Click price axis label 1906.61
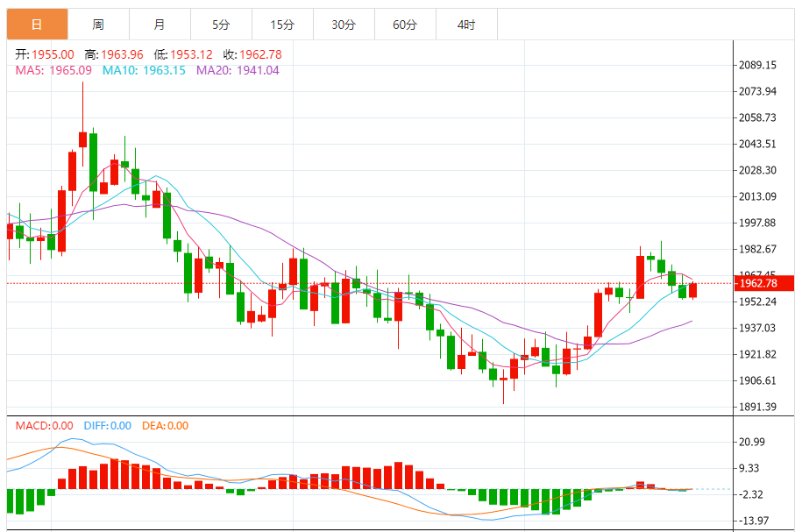802x532 pixels. tap(757, 380)
